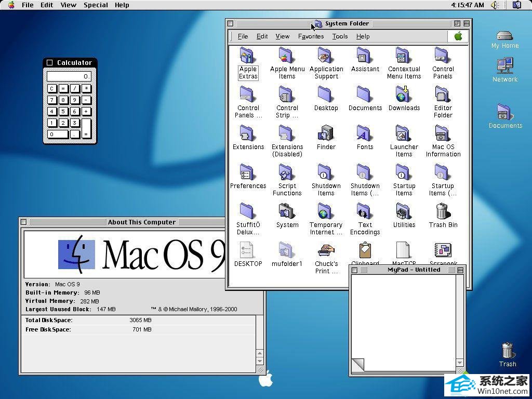Select the System suitcase icon
This screenshot has width=532, height=399.
pos(287,212)
